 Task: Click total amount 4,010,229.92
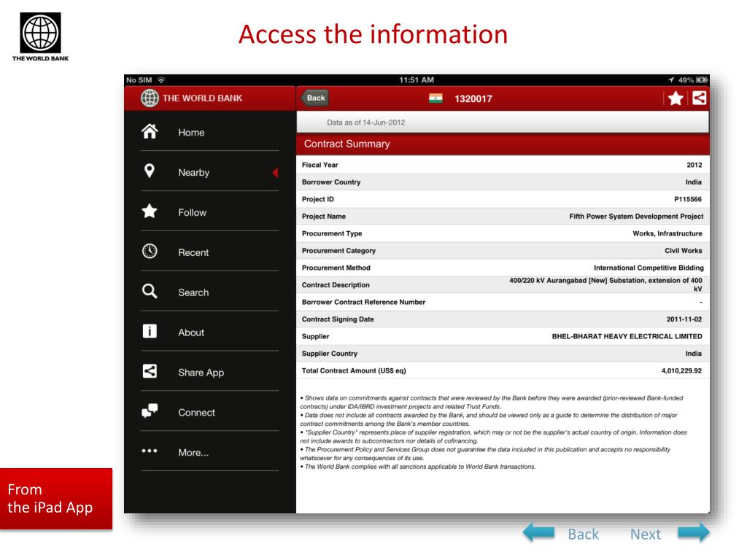[681, 370]
